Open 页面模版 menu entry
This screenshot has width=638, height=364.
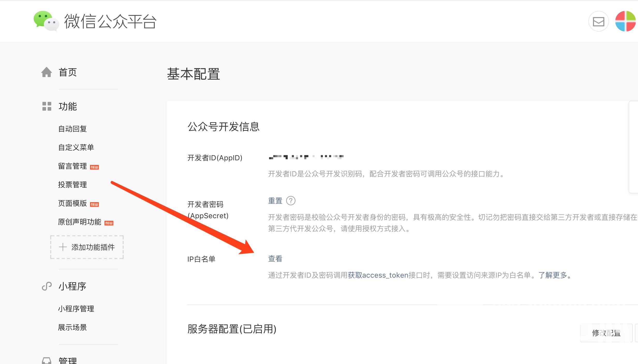(x=72, y=203)
